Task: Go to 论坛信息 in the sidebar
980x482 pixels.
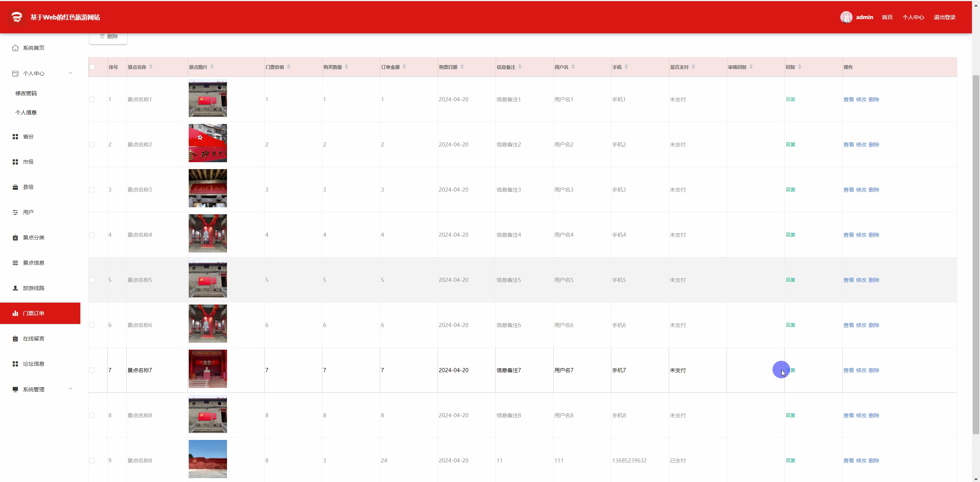Action: point(34,364)
